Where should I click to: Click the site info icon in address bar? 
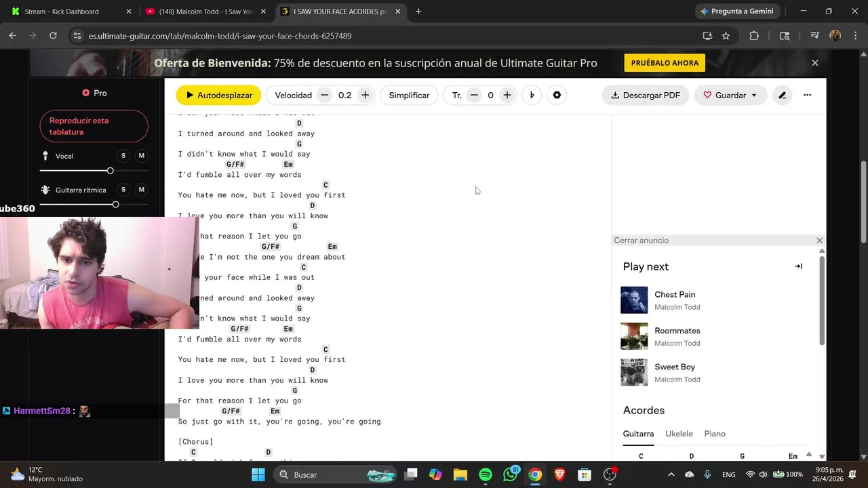[x=77, y=36]
